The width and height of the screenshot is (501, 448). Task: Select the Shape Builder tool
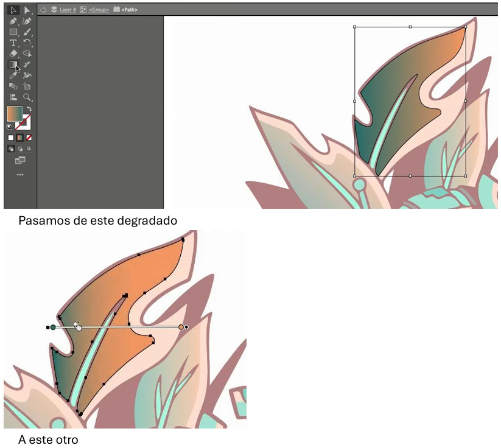(x=27, y=54)
